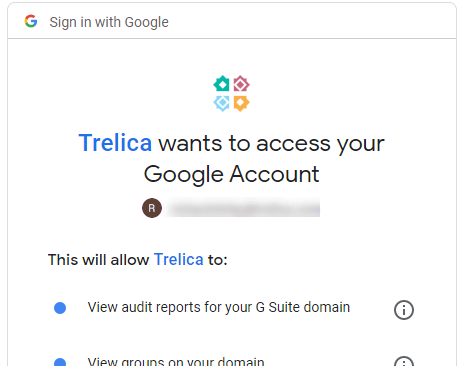Viewport: 463px width, 366px height.
Task: Open the Trelica link in the heading
Action: (x=115, y=143)
